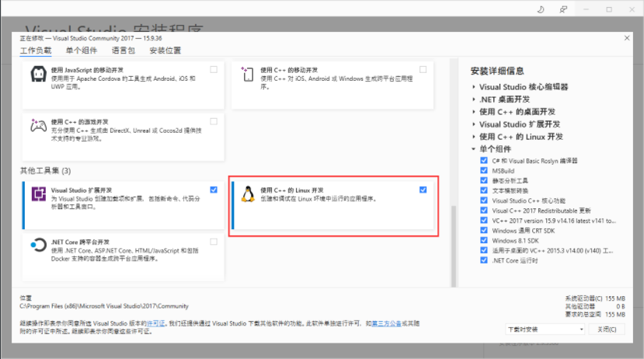Click the C++ mobile development phone icon
The height and width of the screenshot is (359, 644).
(248, 75)
